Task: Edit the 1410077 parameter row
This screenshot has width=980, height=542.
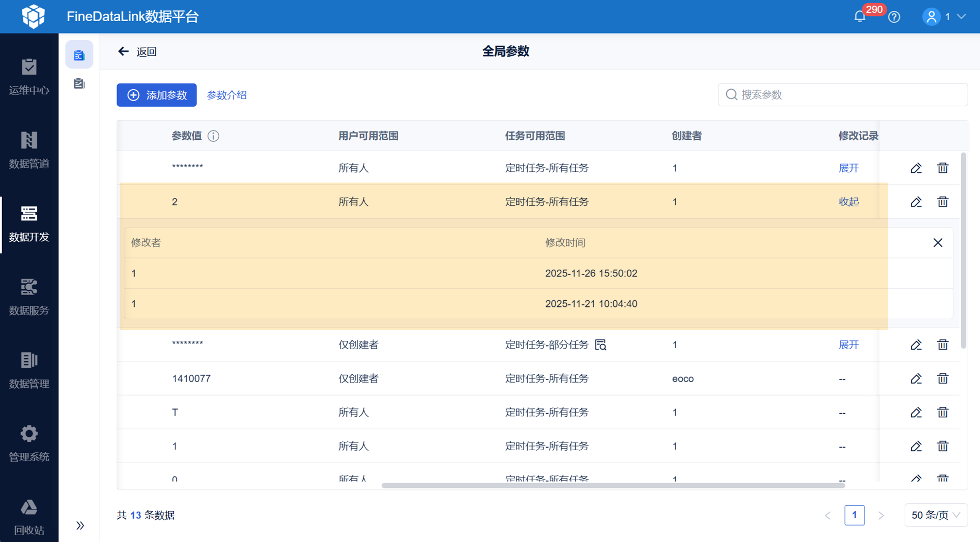Action: [916, 379]
